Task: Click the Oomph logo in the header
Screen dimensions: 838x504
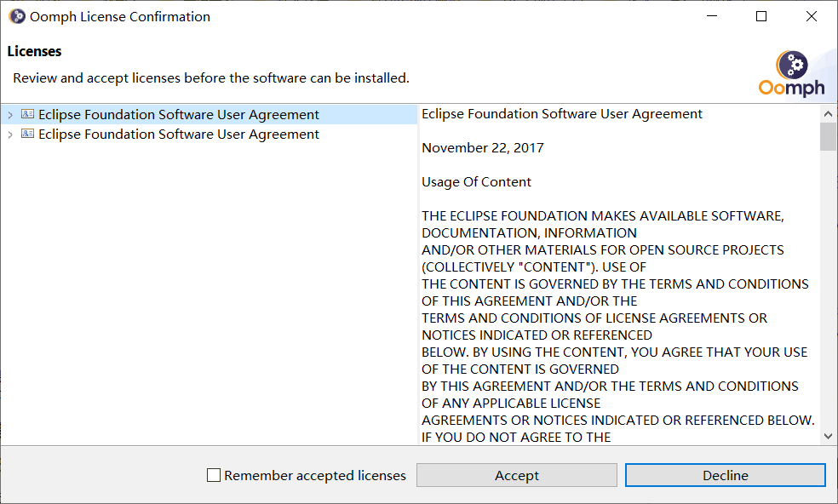Action: point(791,74)
